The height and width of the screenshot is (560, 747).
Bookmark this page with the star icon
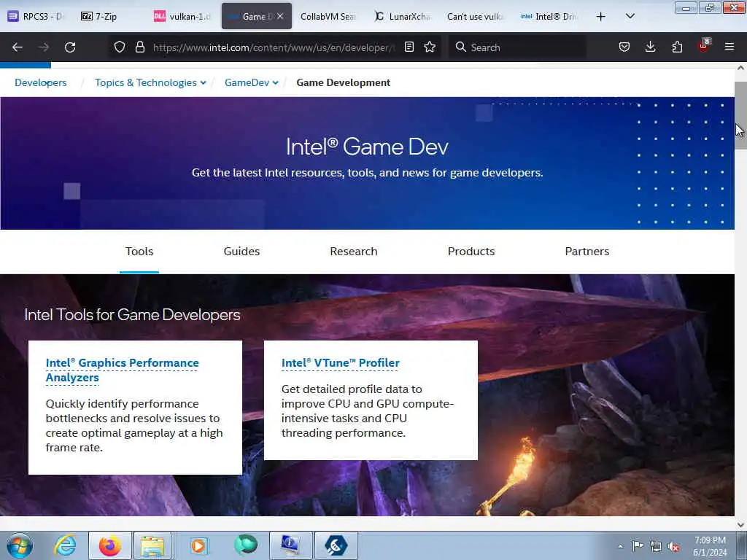(x=430, y=47)
